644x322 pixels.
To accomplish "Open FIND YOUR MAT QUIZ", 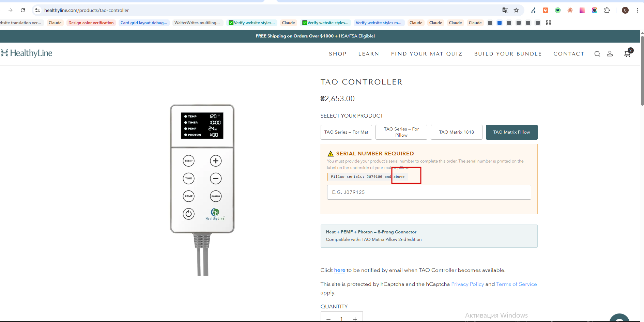I will (x=427, y=54).
